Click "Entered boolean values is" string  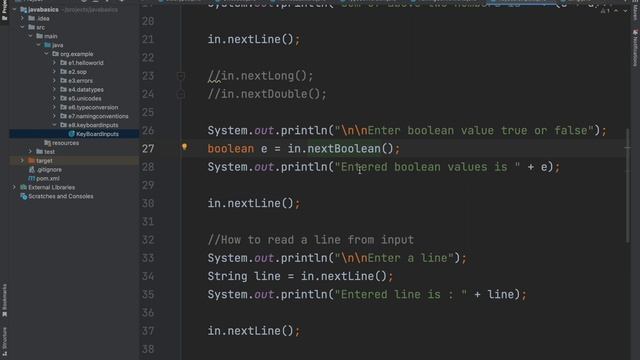coord(427,167)
